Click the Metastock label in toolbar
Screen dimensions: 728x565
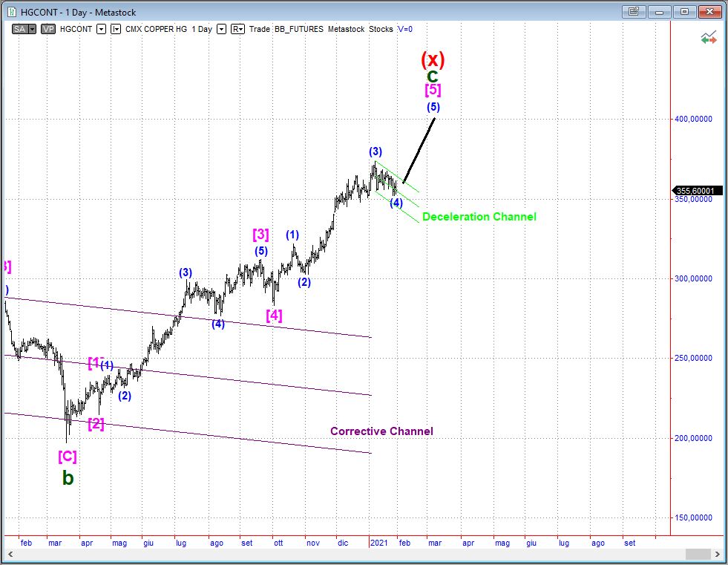(x=347, y=29)
